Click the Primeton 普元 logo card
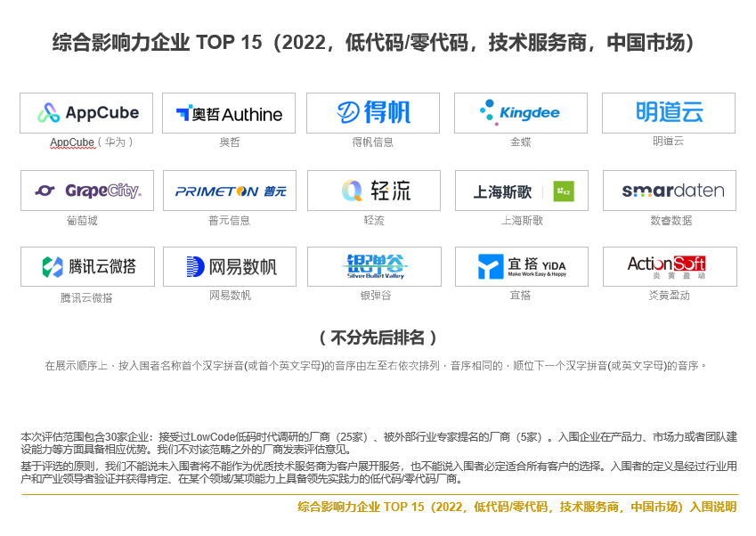 (230, 191)
